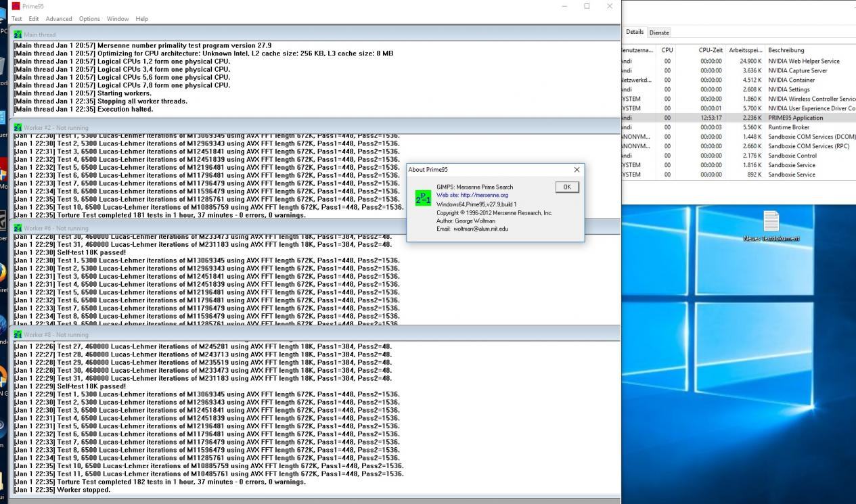
Task: Close the About Prime95 dialog
Action: [577, 170]
